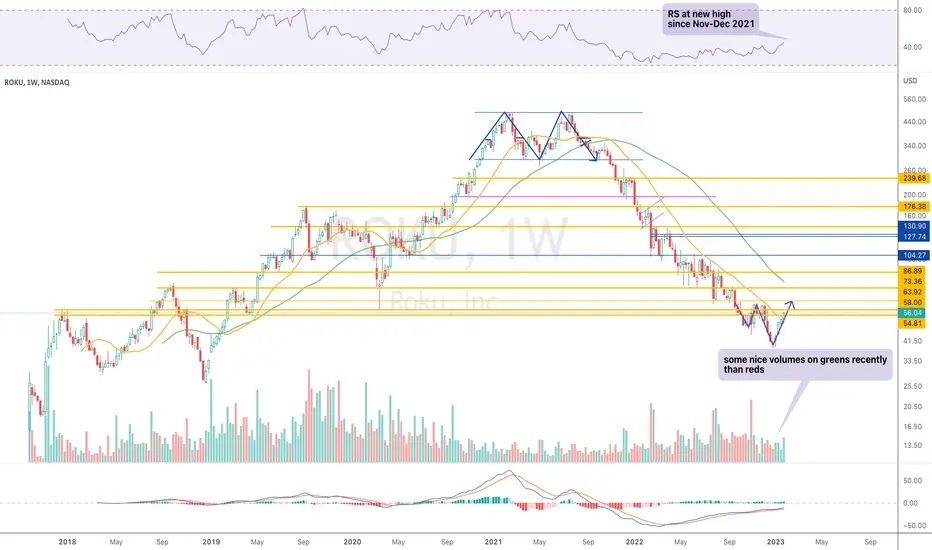Select the 54.81 price level label
The height and width of the screenshot is (550, 932).
[912, 323]
